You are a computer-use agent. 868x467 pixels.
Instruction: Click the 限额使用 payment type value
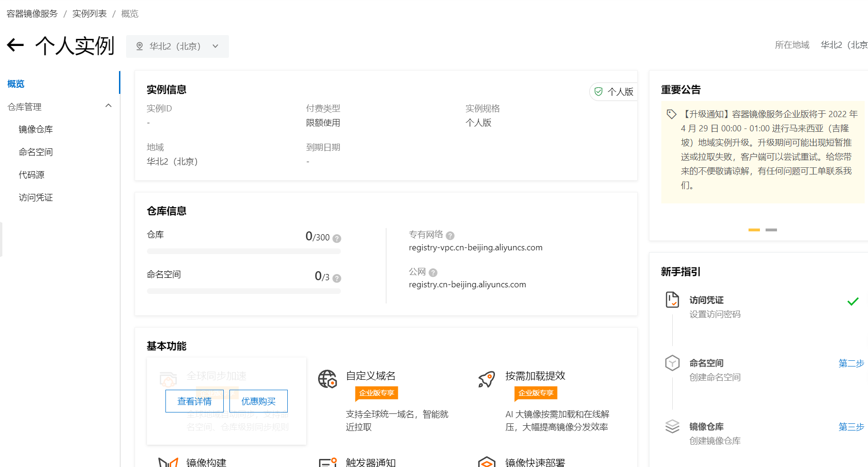tap(323, 123)
